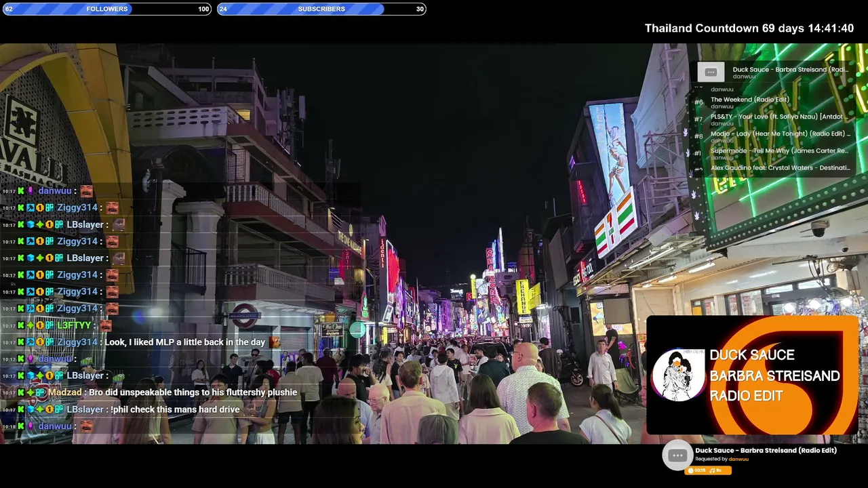868x488 pixels.
Task: Click the 10:18 chat timestamp
Action: tap(8, 427)
